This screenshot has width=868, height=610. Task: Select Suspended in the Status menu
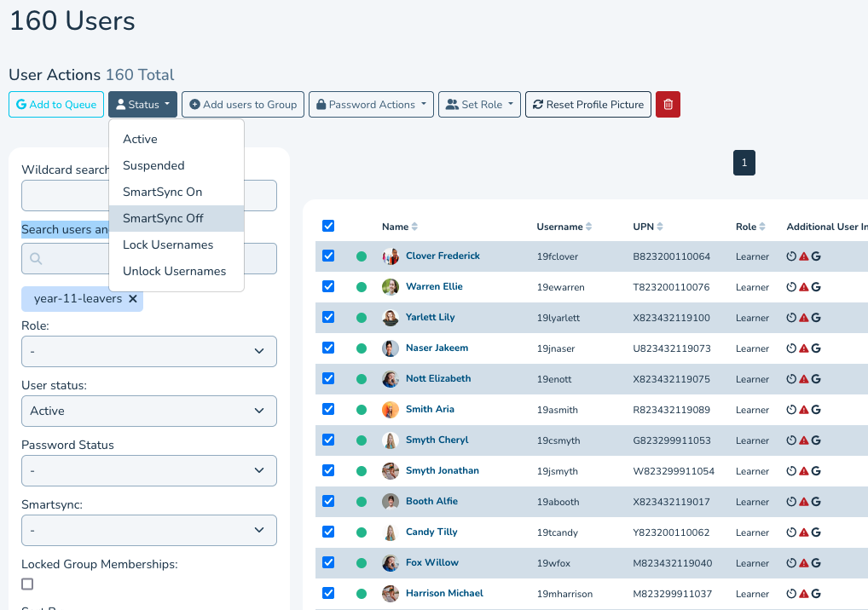153,165
